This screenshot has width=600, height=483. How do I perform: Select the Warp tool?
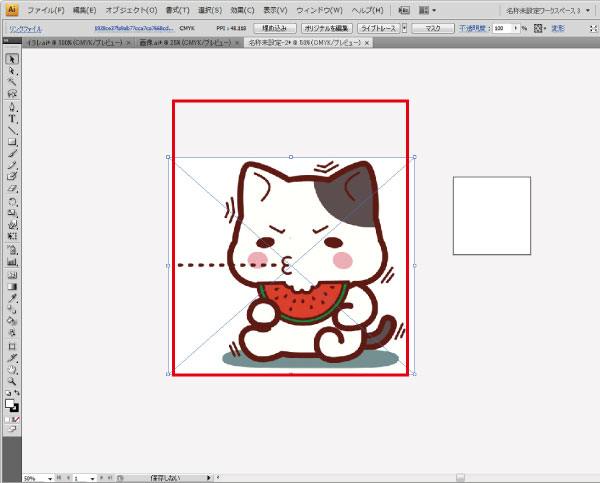coord(12,225)
